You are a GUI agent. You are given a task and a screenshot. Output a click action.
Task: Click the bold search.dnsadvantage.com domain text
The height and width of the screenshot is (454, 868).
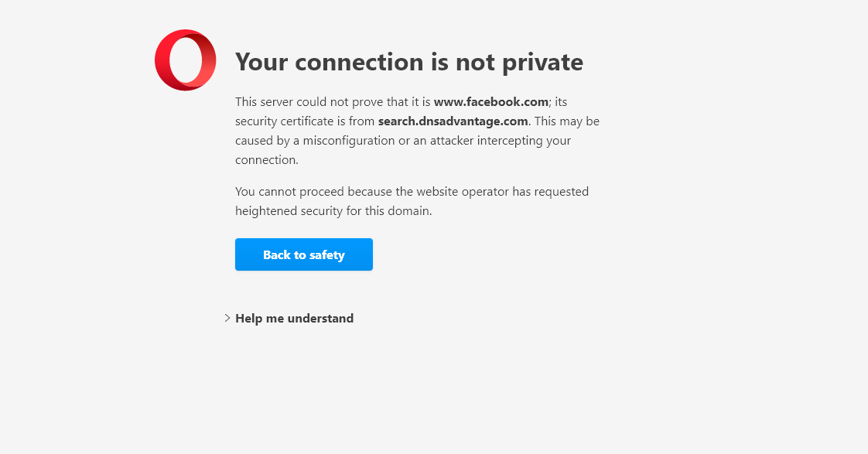(453, 121)
